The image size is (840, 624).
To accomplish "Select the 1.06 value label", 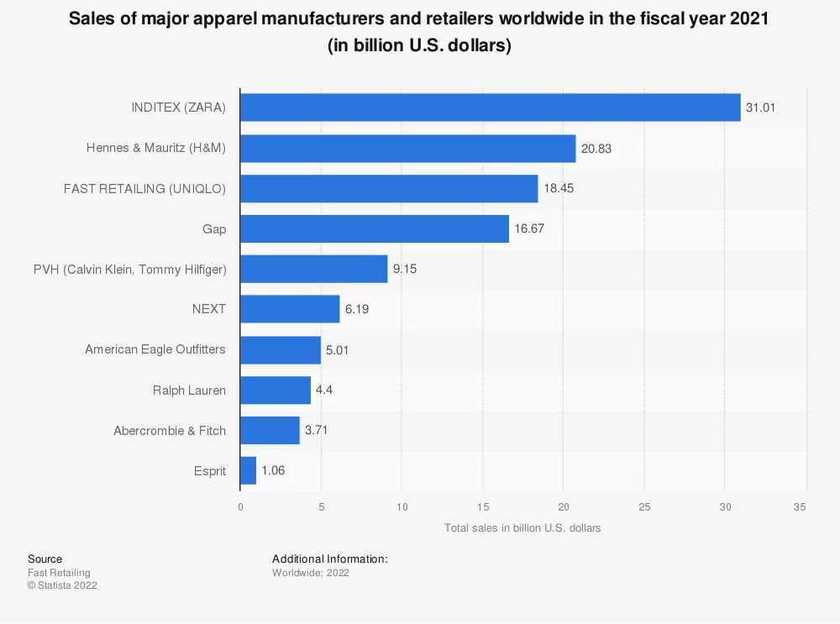I will click(273, 470).
